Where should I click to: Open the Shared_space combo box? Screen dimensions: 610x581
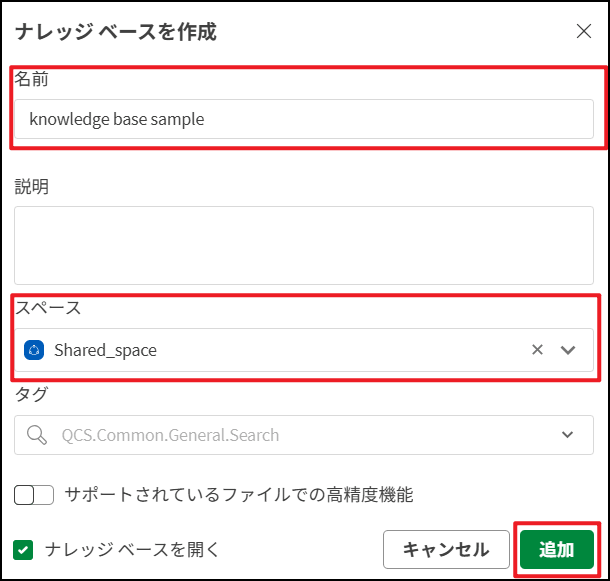tap(304, 350)
